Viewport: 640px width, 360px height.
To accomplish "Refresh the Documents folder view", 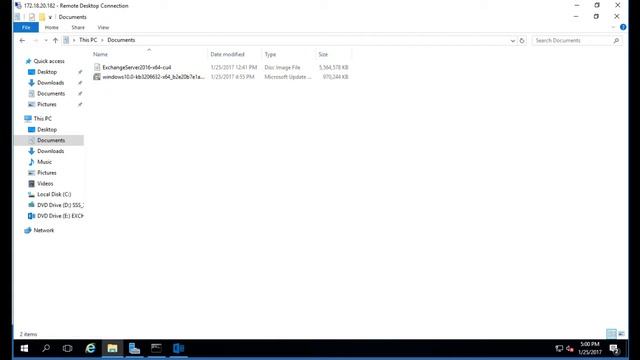I will [x=522, y=40].
